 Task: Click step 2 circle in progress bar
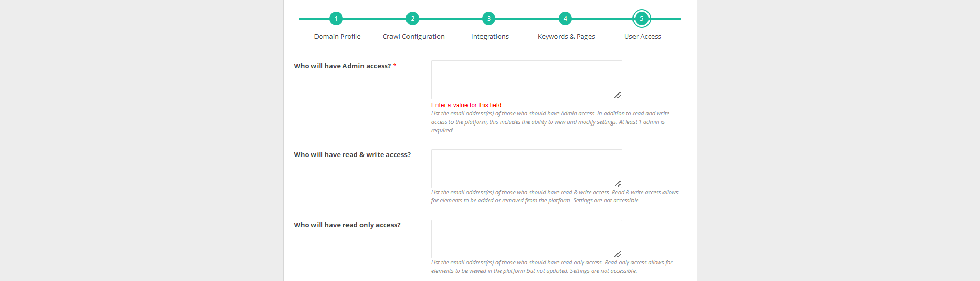tap(413, 19)
